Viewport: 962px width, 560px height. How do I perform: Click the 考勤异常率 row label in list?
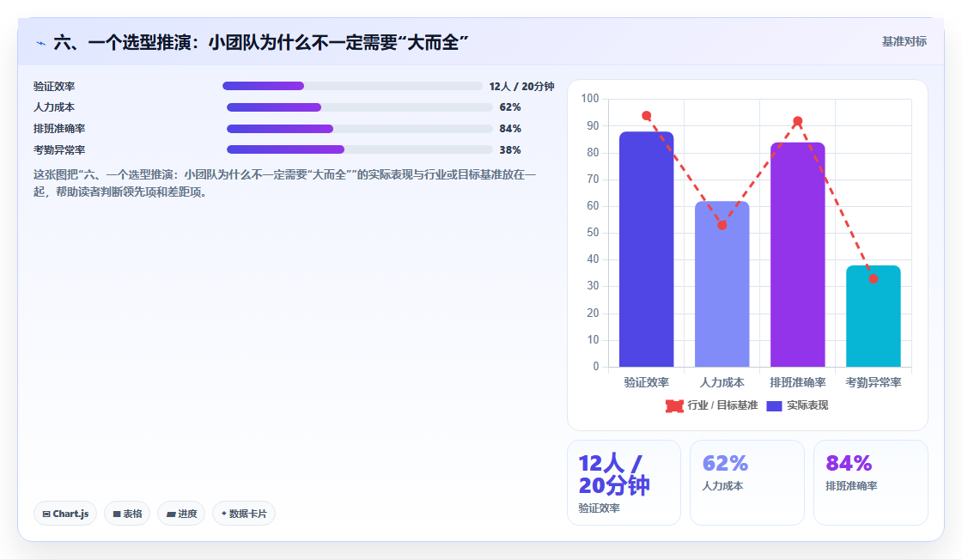tap(59, 149)
